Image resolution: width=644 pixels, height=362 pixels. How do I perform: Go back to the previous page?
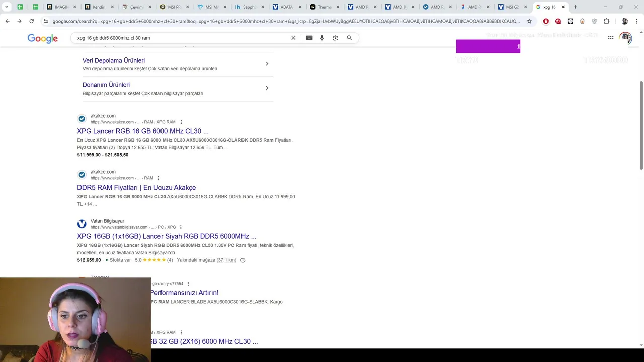[7, 21]
